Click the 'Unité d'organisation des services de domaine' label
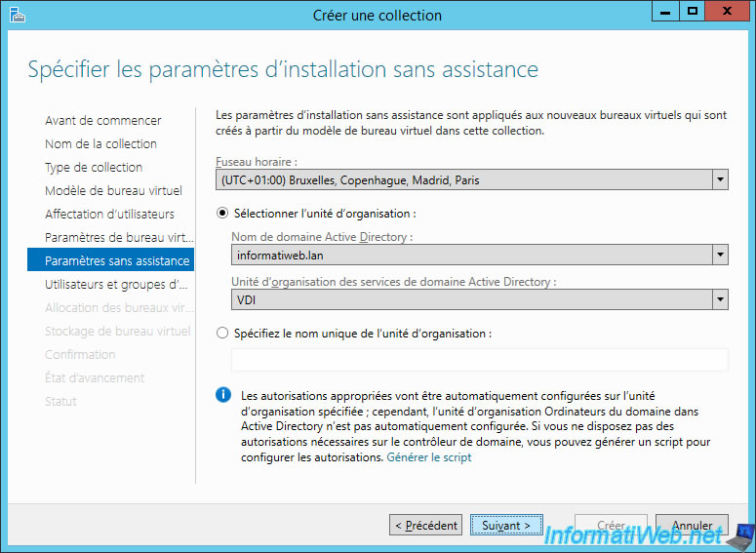756x553 pixels. [394, 282]
